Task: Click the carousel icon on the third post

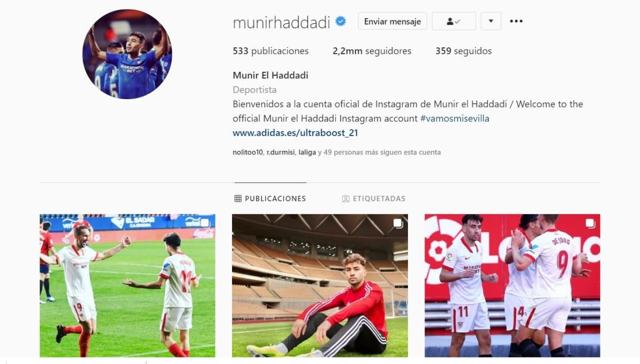Action: tap(590, 223)
